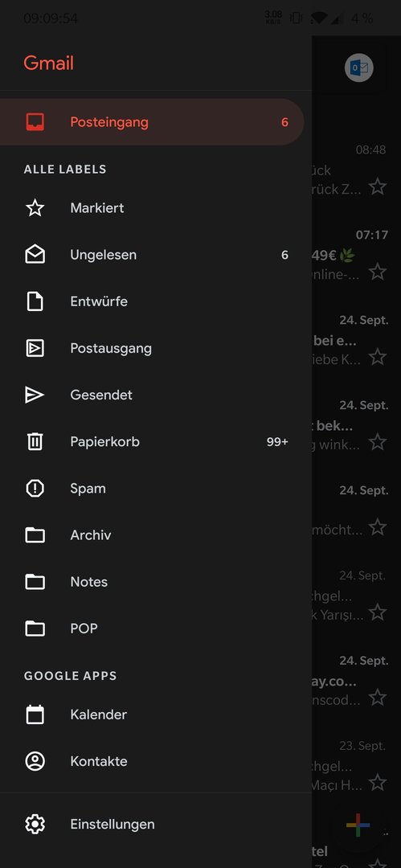The width and height of the screenshot is (401, 868).
Task: Star the email received at 07:17
Action: pos(378,272)
